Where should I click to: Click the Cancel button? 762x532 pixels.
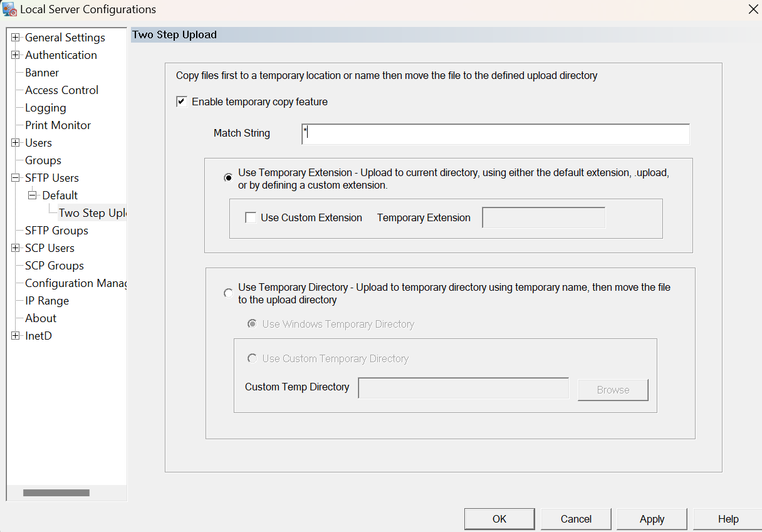pos(576,519)
